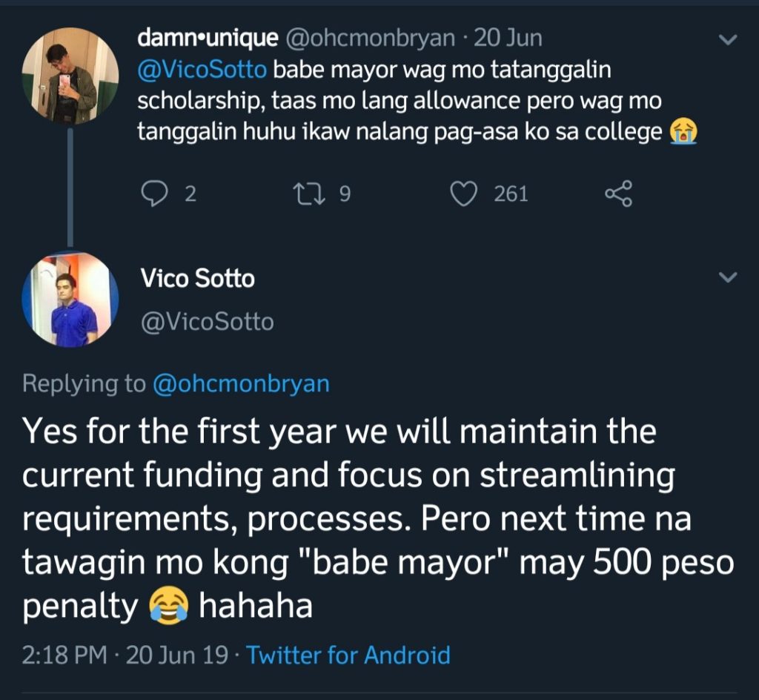Expand the chevron menu on damn•unique's tweet
Viewport: 759px width, 700px height.
click(729, 40)
